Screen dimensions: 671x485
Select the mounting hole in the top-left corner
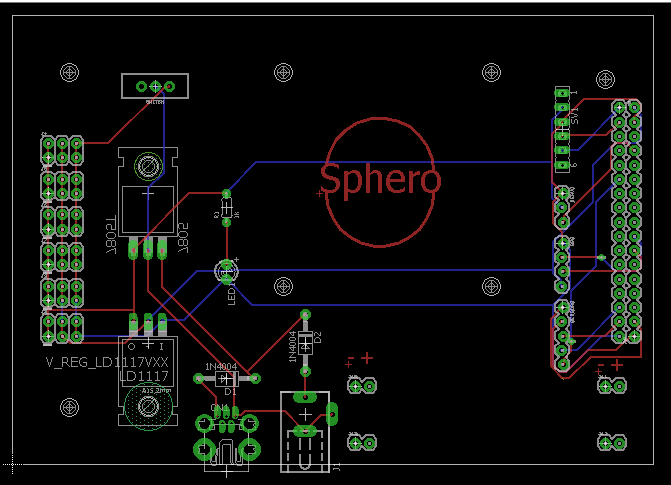point(69,72)
